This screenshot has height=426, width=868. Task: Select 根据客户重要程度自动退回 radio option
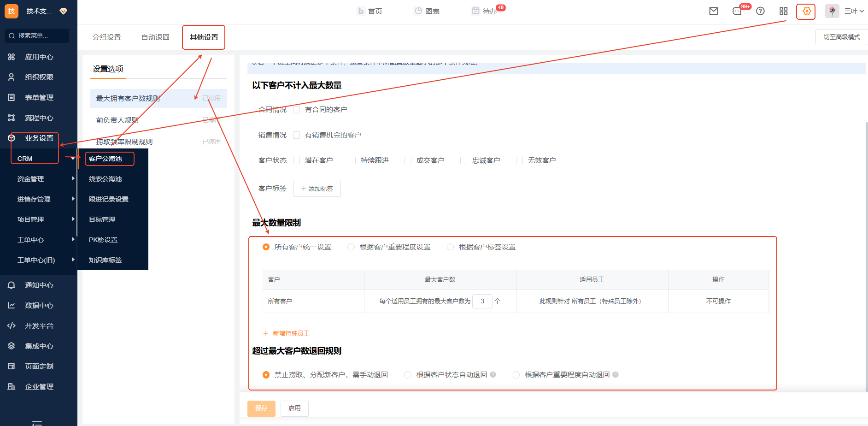[x=516, y=374]
